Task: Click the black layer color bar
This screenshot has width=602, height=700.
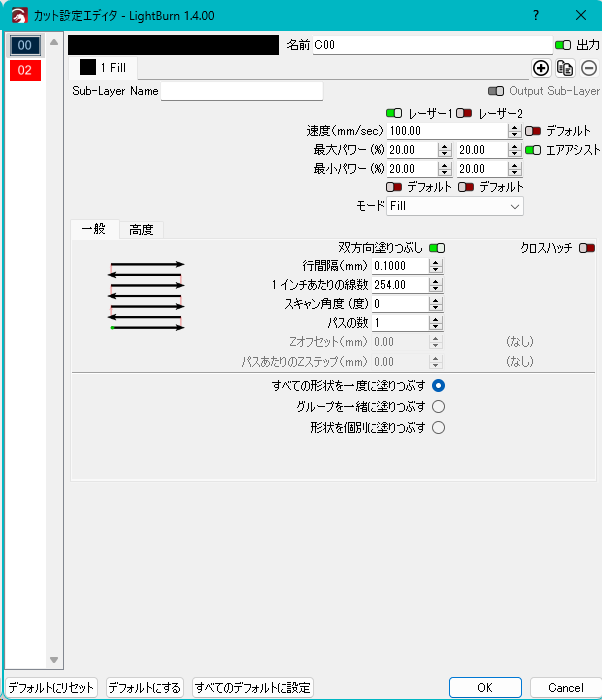Action: (x=173, y=45)
